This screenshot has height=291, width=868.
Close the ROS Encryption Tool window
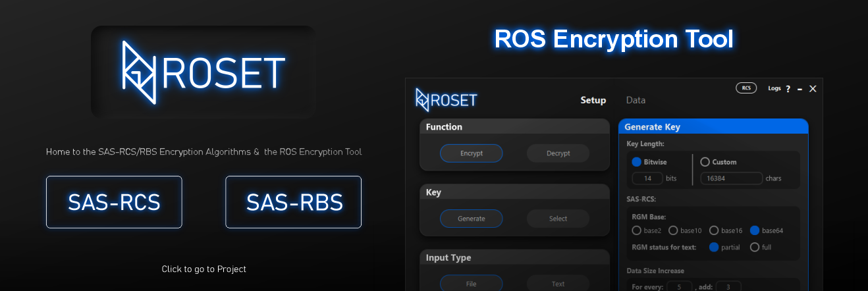(x=813, y=89)
